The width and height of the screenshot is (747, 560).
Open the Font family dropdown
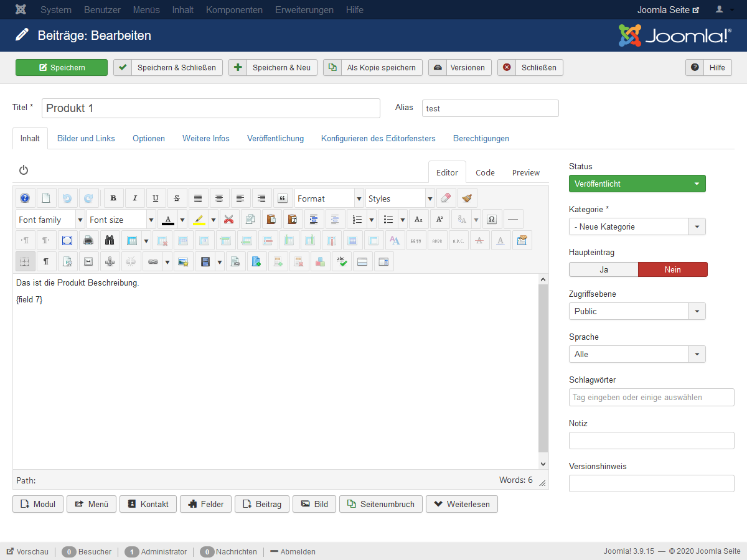click(x=50, y=220)
